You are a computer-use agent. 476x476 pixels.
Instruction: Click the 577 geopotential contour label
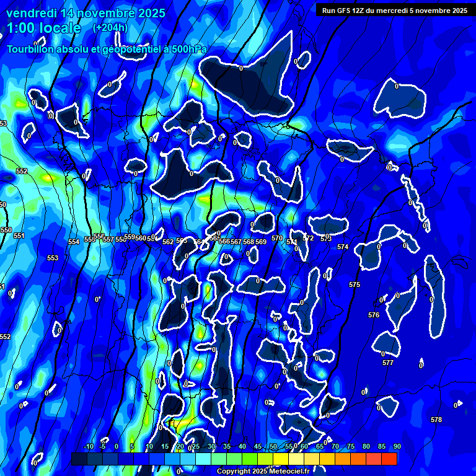tap(388, 363)
